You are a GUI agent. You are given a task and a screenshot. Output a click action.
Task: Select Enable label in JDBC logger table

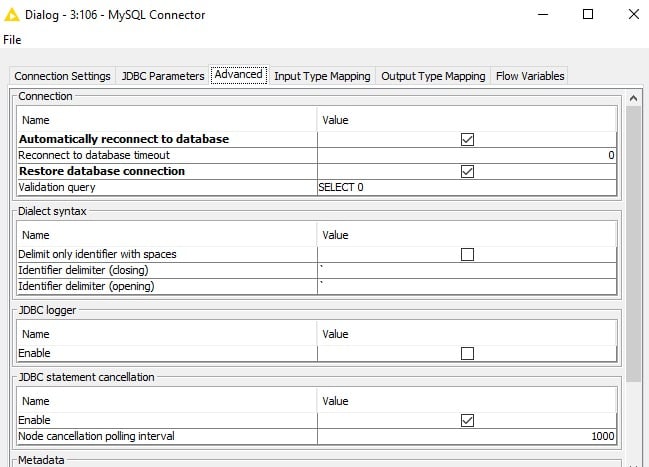point(34,353)
